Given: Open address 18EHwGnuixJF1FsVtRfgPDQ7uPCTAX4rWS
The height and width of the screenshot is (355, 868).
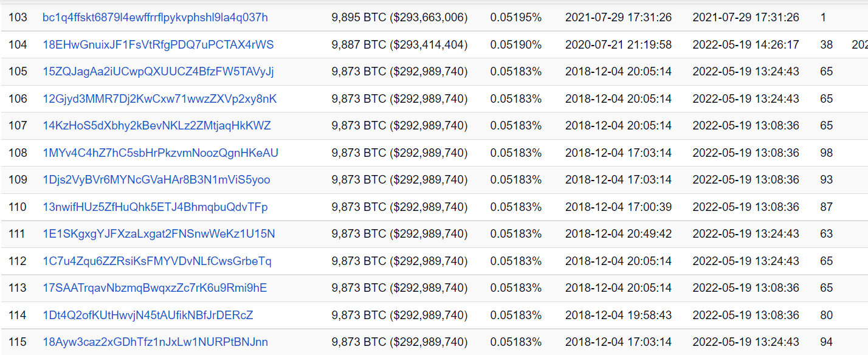Looking at the screenshot, I should coord(158,44).
